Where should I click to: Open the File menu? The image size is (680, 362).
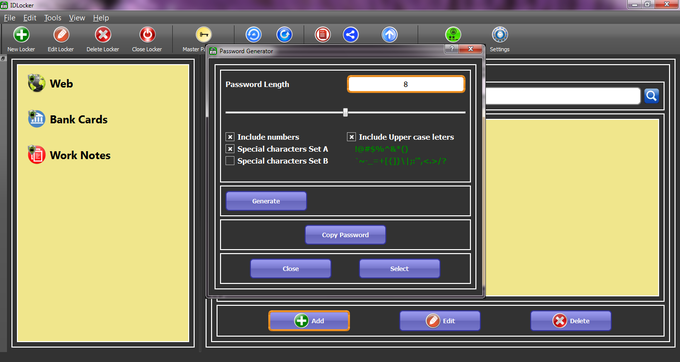pos(10,18)
